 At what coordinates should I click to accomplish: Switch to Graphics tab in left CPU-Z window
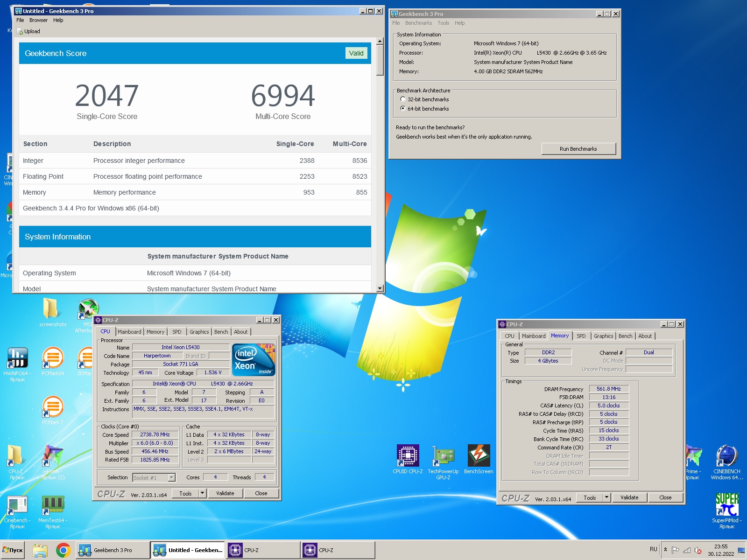(199, 332)
